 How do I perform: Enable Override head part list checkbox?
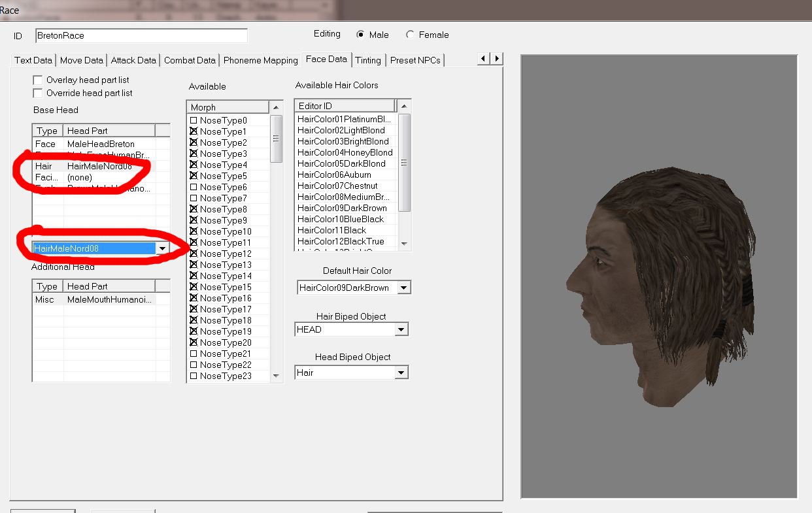(x=38, y=93)
